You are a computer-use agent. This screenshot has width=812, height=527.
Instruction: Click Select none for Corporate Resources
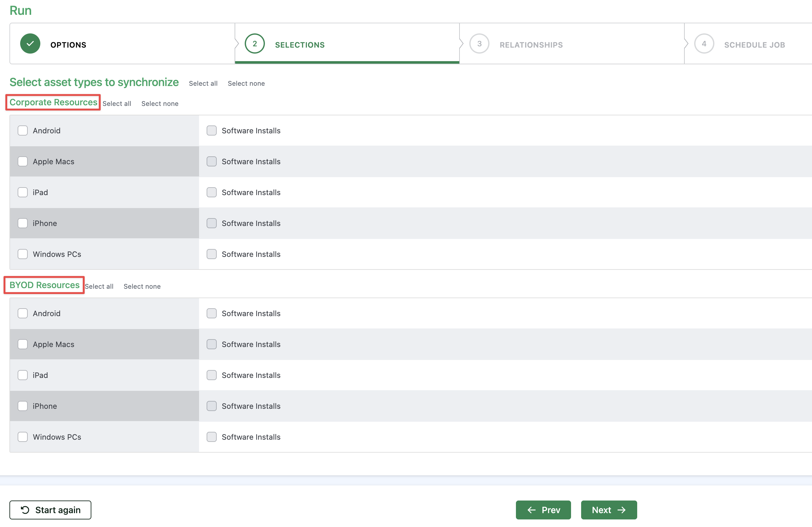160,103
